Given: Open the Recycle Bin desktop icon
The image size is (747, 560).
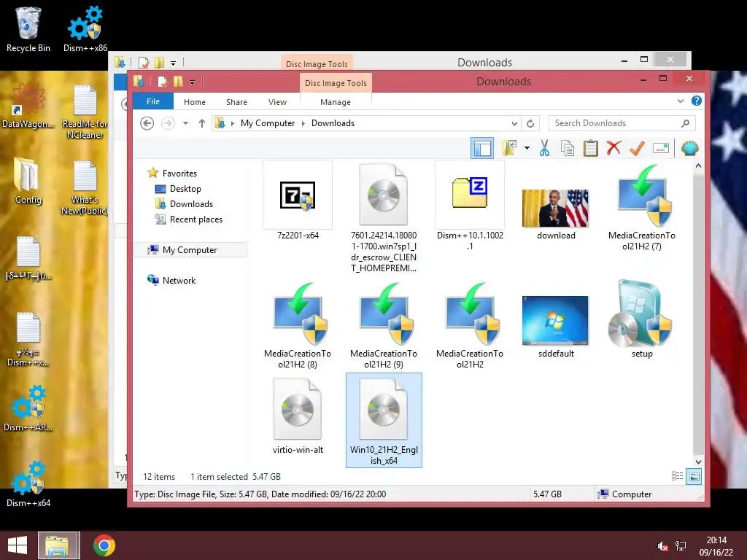Looking at the screenshot, I should click(x=28, y=29).
